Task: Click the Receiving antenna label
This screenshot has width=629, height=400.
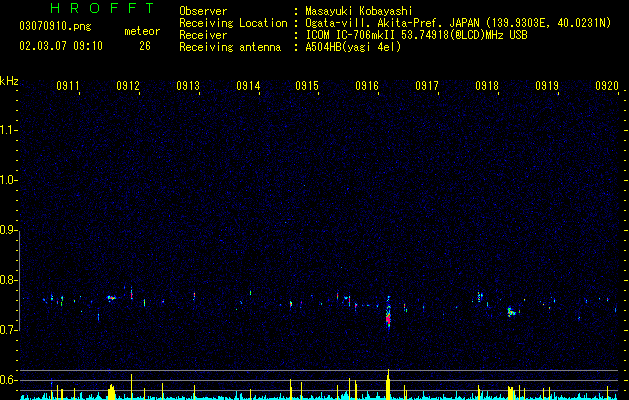Action: [x=230, y=47]
